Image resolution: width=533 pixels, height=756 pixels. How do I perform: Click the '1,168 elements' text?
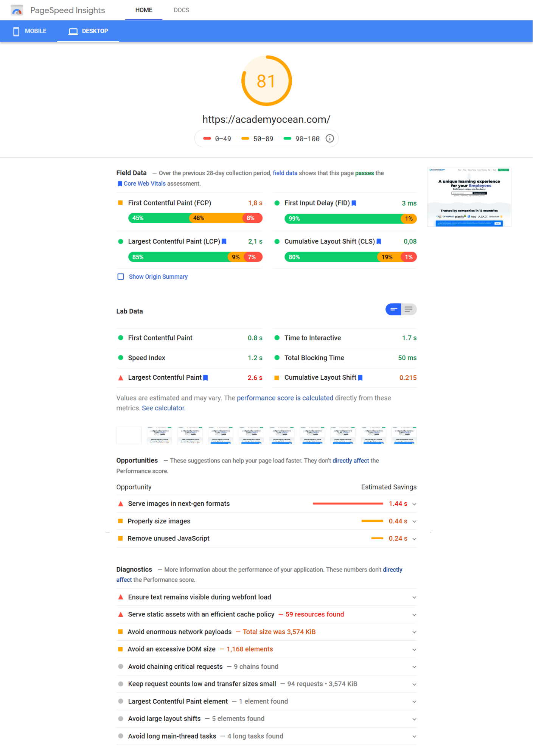click(250, 649)
